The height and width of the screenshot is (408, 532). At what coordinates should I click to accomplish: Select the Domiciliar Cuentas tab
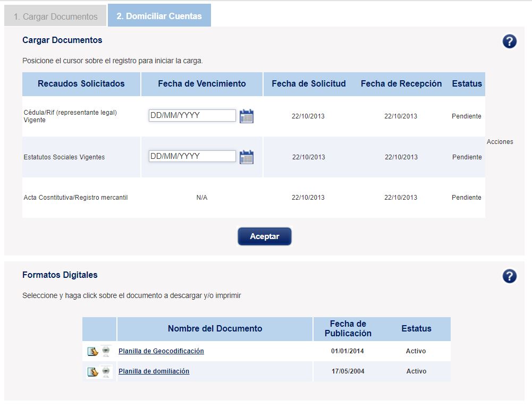click(x=159, y=16)
